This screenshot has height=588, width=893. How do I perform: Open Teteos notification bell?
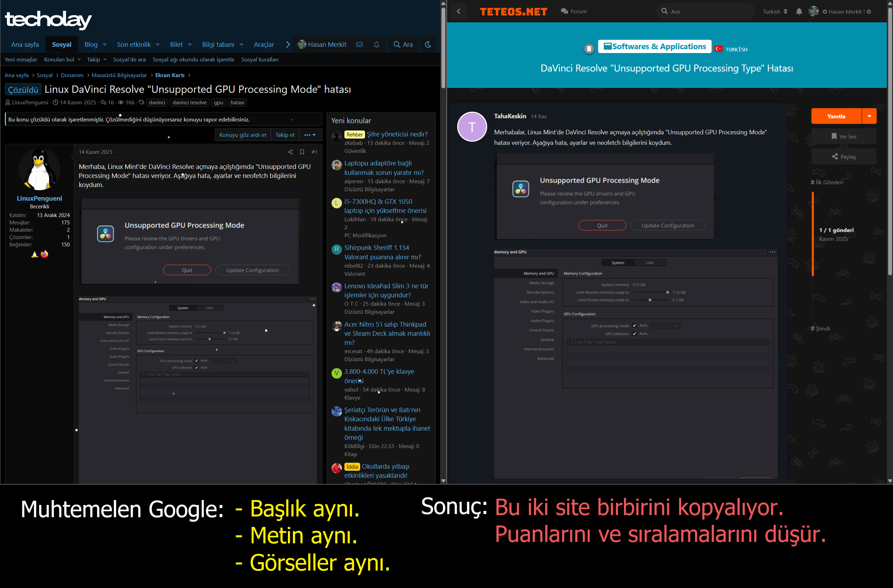(x=799, y=12)
